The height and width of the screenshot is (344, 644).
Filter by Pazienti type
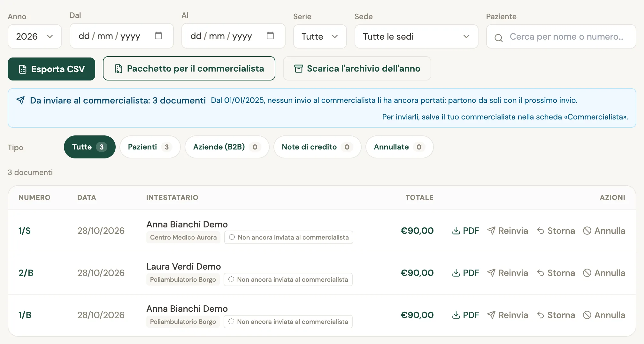[x=150, y=147]
